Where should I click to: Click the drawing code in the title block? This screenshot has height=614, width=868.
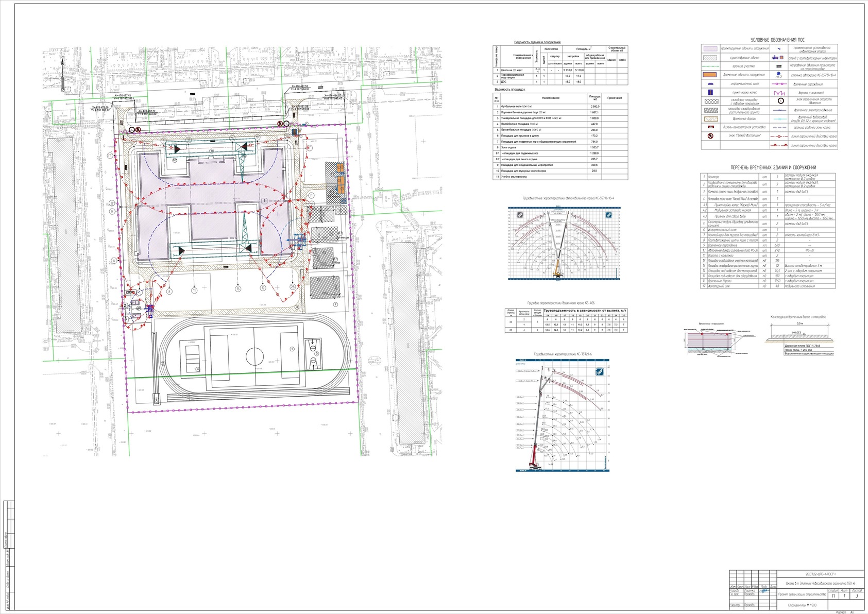(821, 573)
